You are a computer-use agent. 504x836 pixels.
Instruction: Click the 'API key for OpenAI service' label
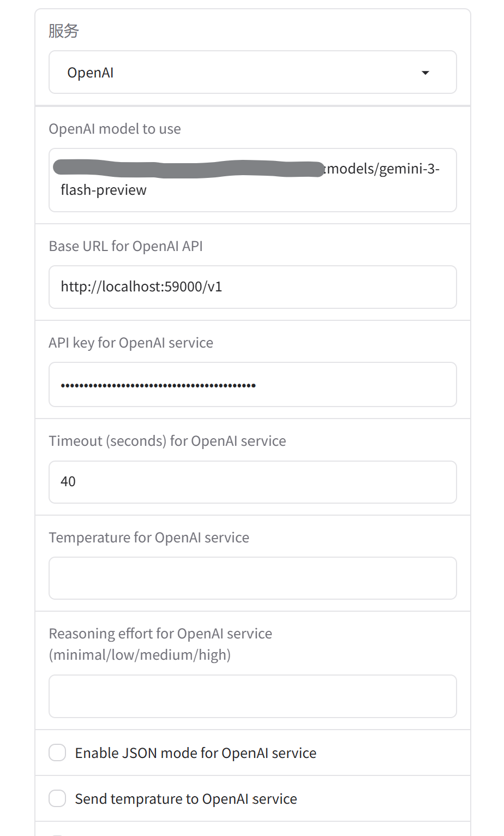131,343
